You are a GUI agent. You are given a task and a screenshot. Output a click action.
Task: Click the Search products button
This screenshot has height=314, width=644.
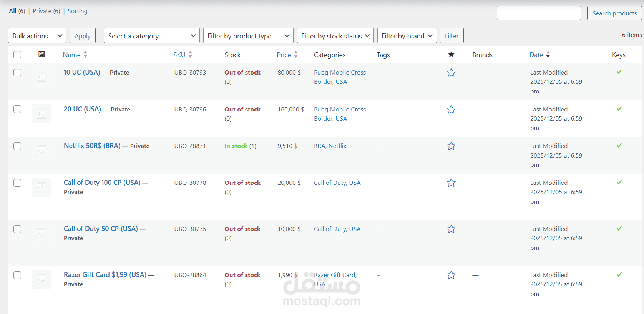tap(614, 13)
